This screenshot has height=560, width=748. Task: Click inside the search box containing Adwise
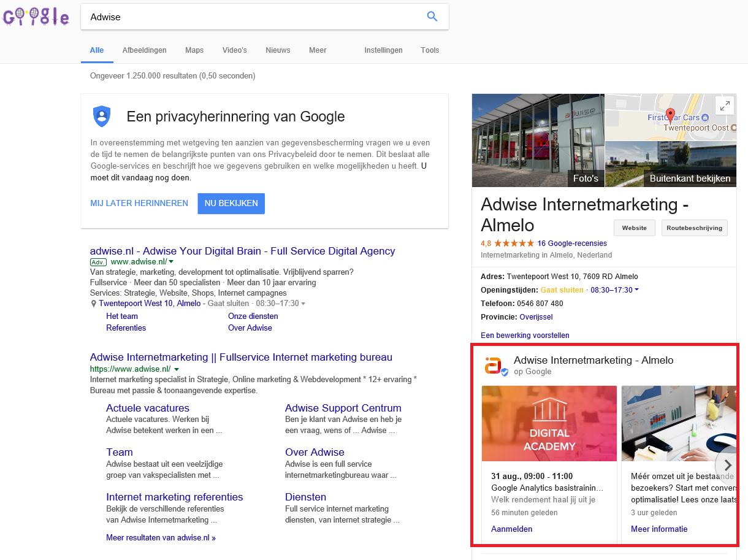pos(251,17)
